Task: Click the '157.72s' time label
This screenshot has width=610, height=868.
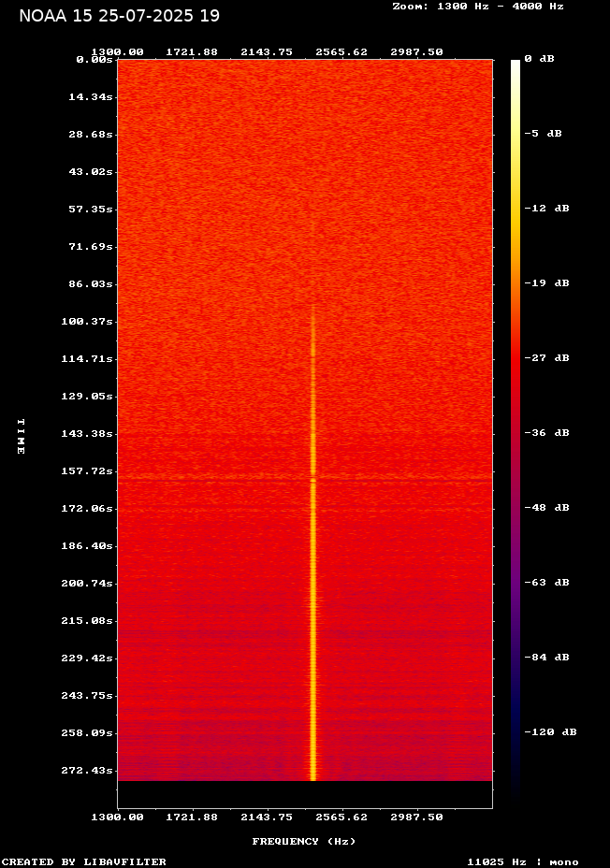Action: click(87, 471)
